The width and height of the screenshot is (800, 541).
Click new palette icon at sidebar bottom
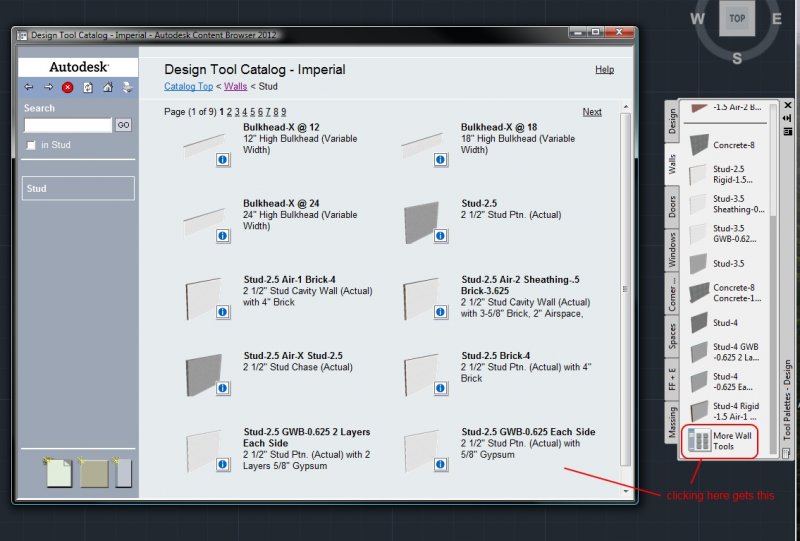tap(93, 472)
